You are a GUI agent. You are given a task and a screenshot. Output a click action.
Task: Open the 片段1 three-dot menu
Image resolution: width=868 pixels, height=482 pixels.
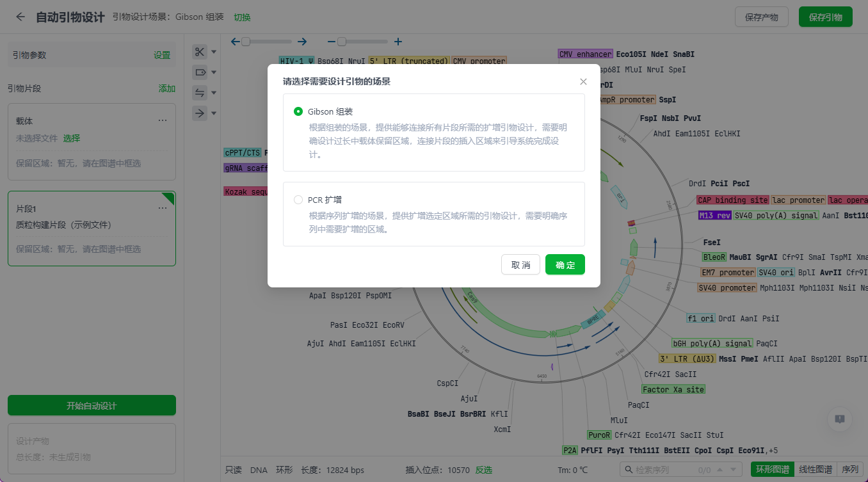163,208
